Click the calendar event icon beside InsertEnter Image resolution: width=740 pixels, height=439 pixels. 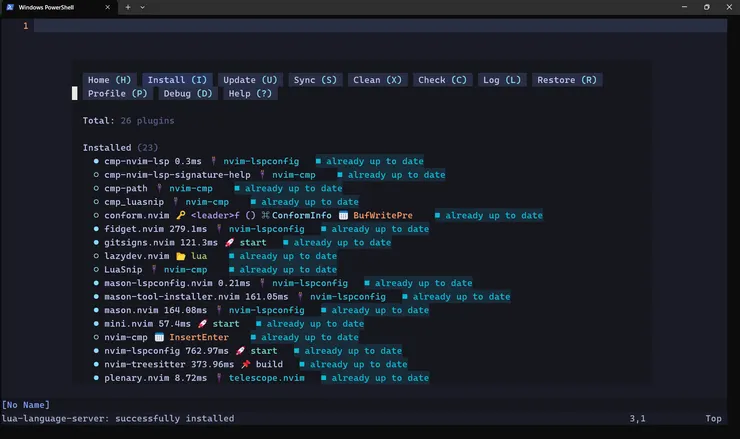point(159,337)
